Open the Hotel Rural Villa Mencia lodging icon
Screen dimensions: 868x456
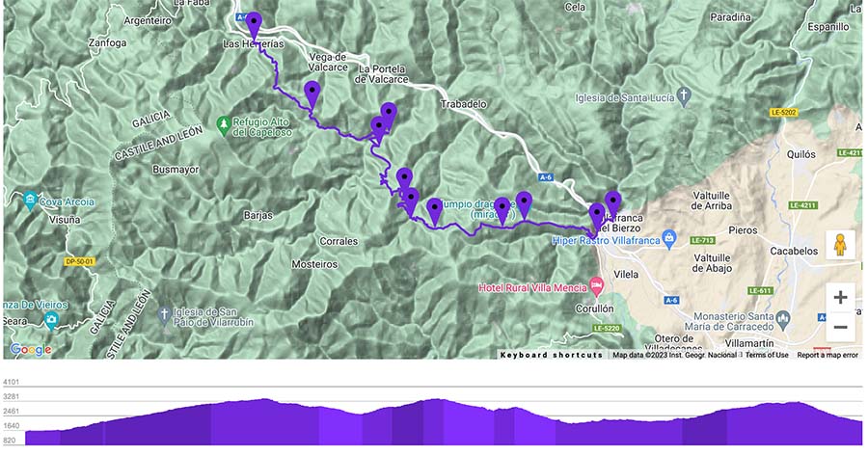596,286
